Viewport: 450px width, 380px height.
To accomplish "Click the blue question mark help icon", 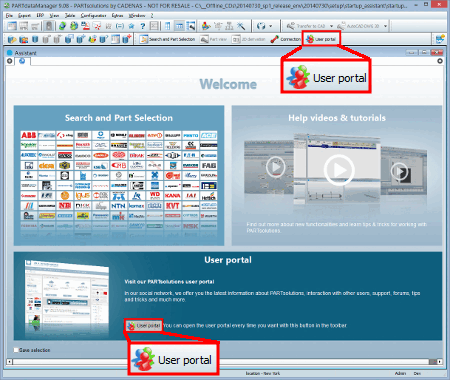I will (142, 26).
